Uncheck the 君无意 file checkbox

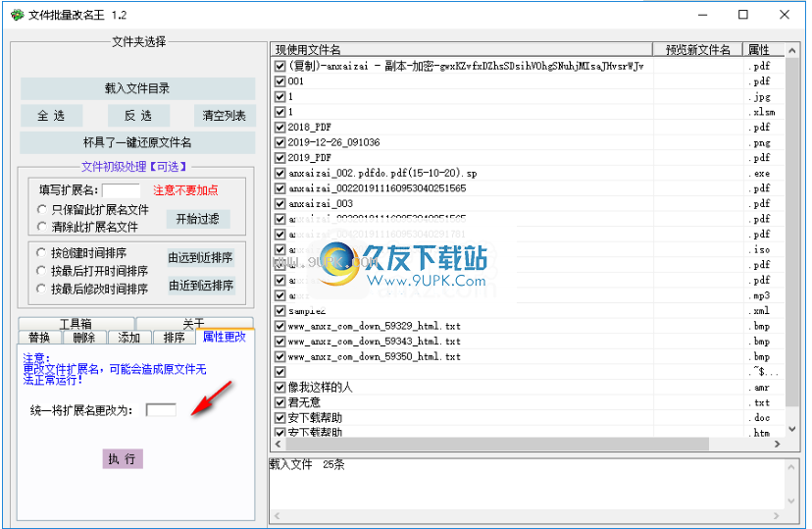[x=280, y=402]
